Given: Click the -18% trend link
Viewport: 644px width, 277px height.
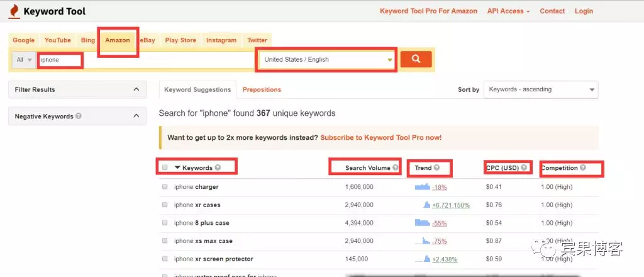Looking at the screenshot, I should (439, 187).
